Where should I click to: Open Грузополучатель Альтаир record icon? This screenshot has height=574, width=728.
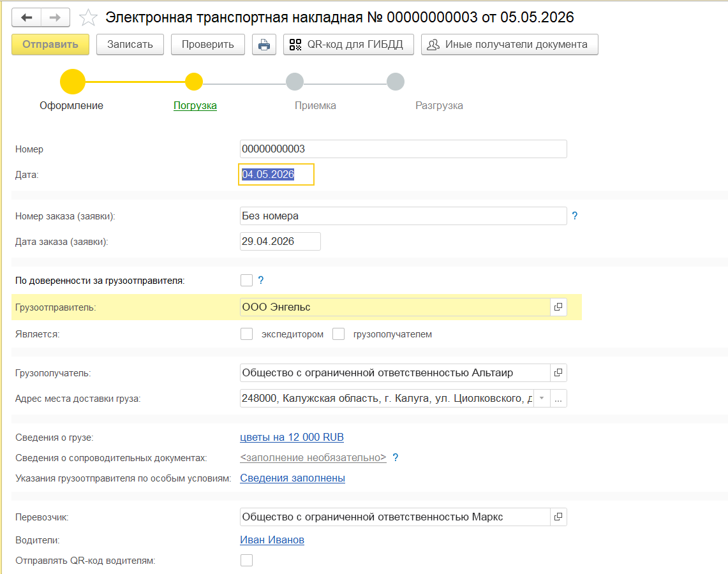[558, 372]
